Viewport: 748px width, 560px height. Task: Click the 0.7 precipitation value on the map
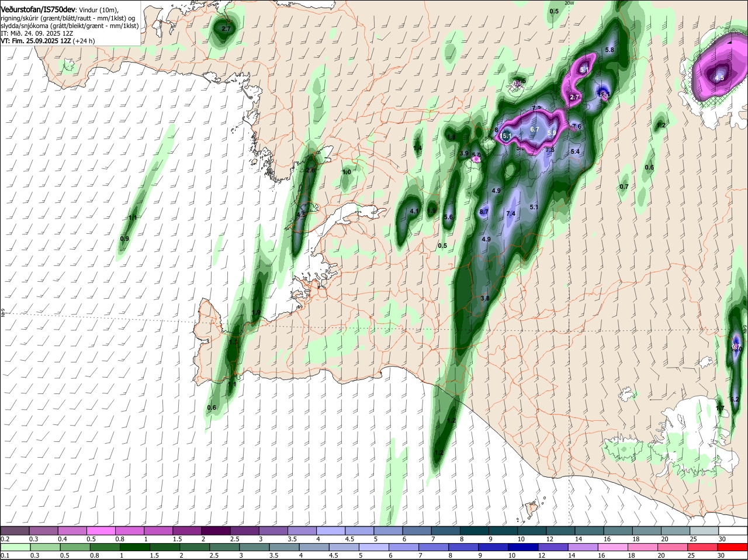(x=624, y=186)
